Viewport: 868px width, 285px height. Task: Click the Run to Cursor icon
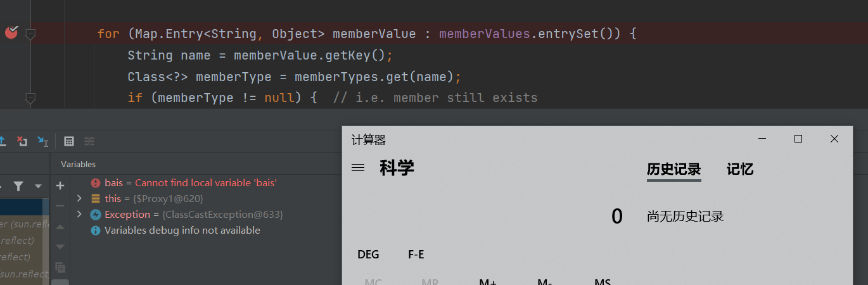coord(42,141)
